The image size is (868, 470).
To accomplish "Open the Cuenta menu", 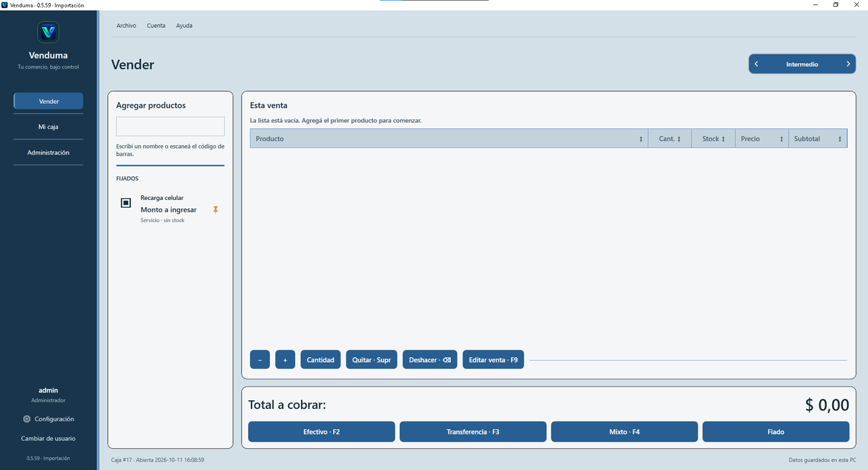I will coord(156,26).
